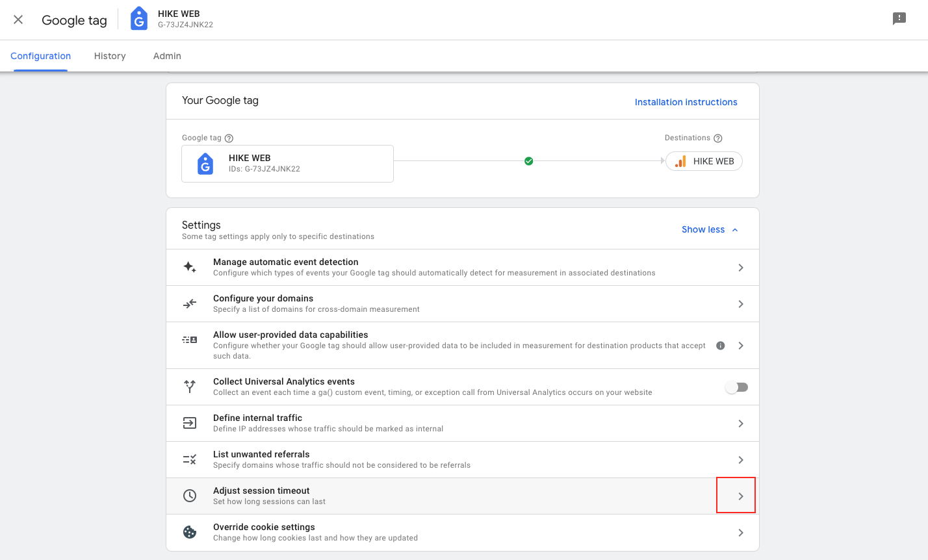Click 'List unwanted referrals' title
Viewport: 928px width, 560px height.
coord(261,454)
